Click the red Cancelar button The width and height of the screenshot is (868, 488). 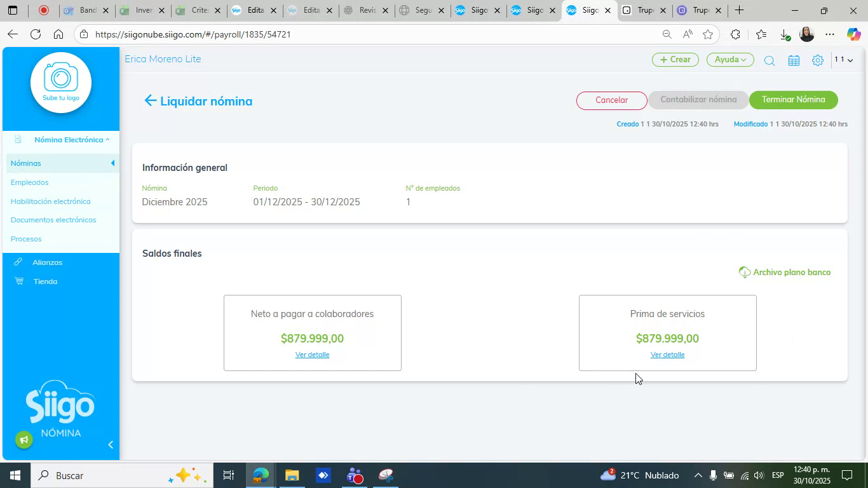click(611, 100)
